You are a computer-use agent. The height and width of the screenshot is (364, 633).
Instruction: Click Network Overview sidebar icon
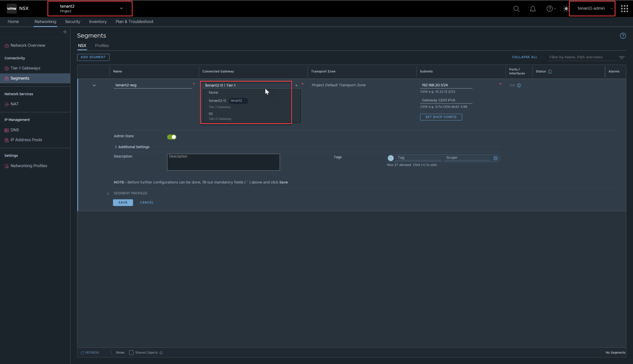(6, 46)
